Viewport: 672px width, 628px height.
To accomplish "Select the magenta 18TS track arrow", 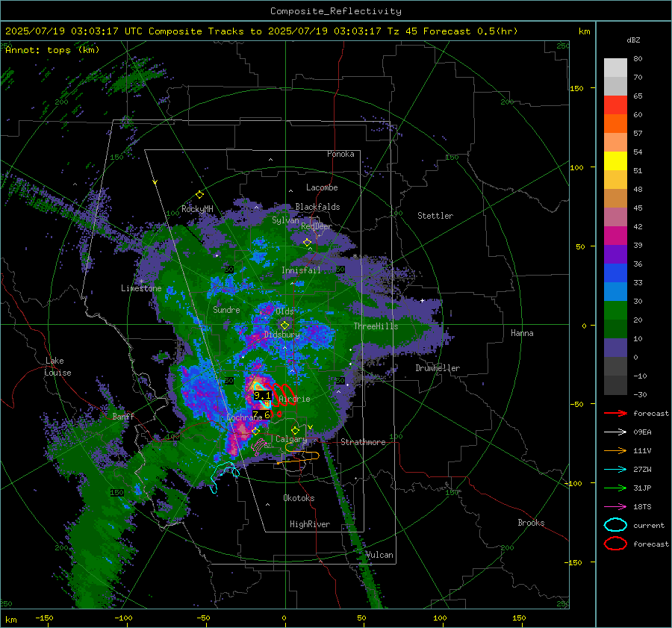I will point(615,507).
